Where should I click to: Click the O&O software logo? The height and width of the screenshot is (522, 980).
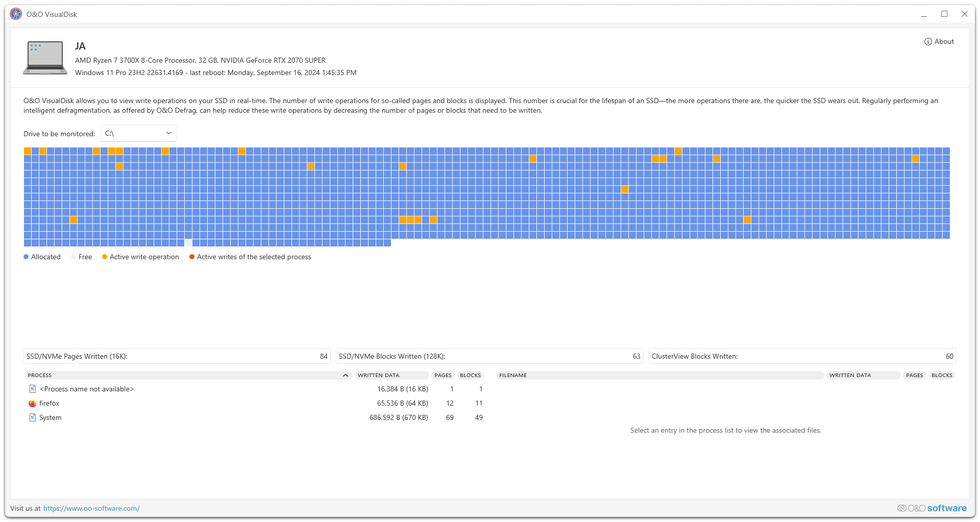click(932, 508)
